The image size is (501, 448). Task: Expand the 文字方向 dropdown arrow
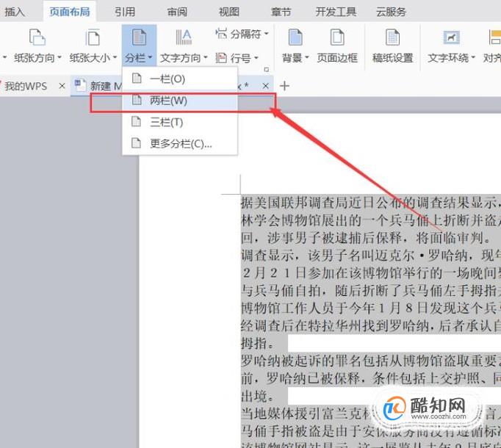pos(206,58)
